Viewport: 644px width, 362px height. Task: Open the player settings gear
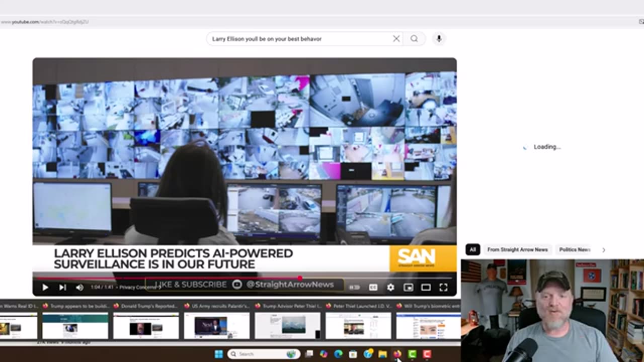(390, 287)
